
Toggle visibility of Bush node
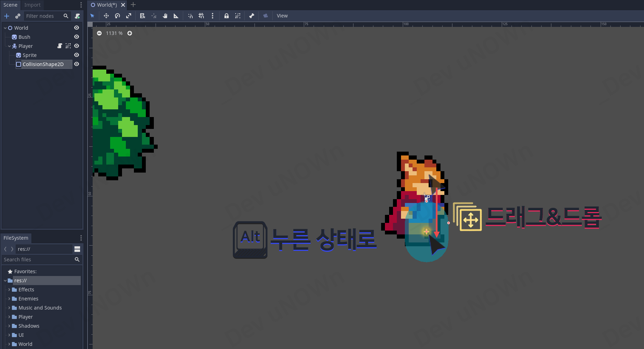click(77, 37)
